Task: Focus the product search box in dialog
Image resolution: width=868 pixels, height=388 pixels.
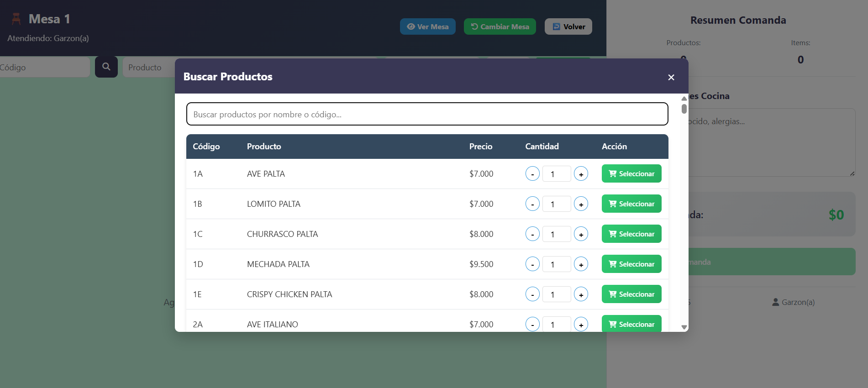Action: (426, 114)
